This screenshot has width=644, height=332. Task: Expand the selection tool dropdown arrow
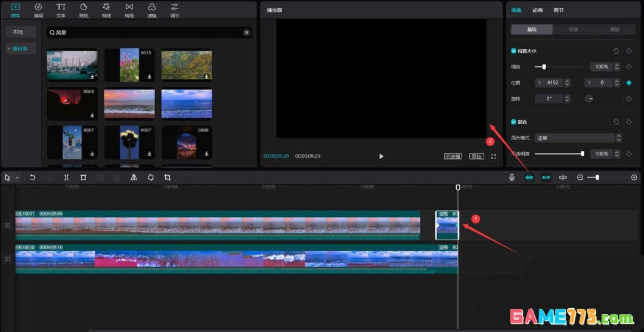17,178
